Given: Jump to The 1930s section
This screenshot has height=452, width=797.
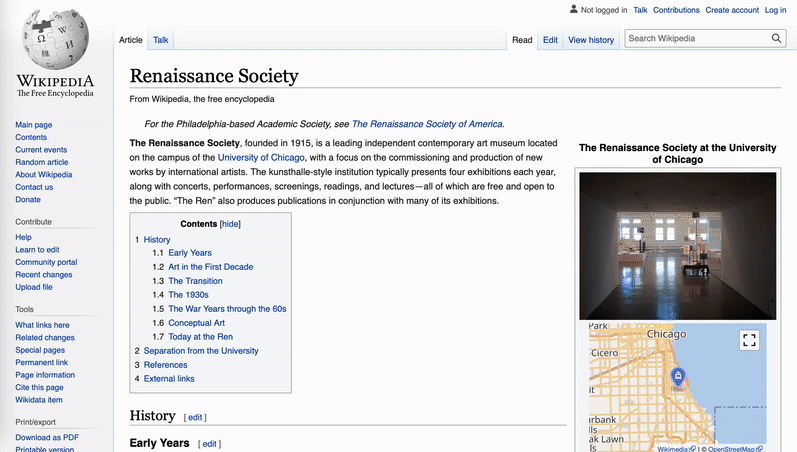Looking at the screenshot, I should tap(189, 295).
